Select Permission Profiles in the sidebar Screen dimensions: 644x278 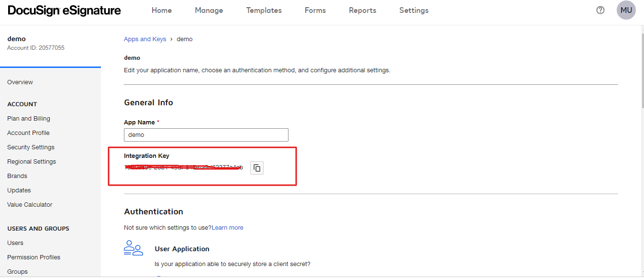(33, 257)
